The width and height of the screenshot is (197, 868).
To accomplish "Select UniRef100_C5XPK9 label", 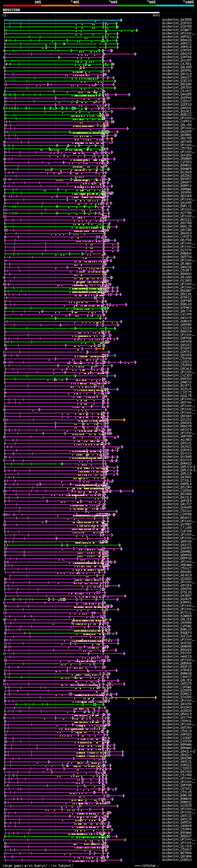I will coord(177,365).
